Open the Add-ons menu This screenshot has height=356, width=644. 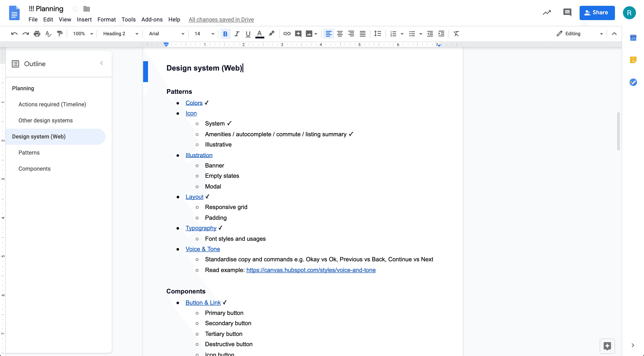coord(152,19)
